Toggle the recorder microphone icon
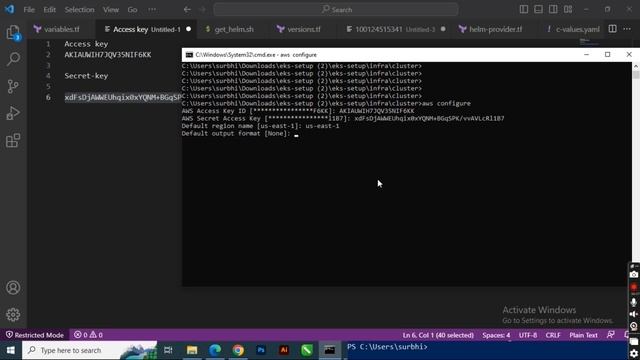The image size is (640, 360). [x=634, y=302]
